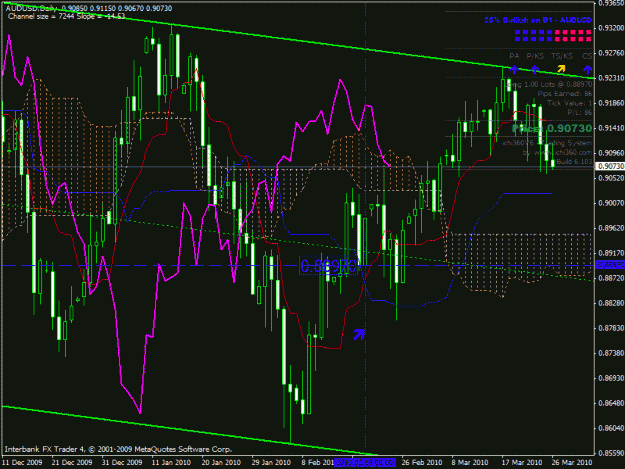Click the 'P/KS' column label
This screenshot has height=469, width=625.
[535, 56]
